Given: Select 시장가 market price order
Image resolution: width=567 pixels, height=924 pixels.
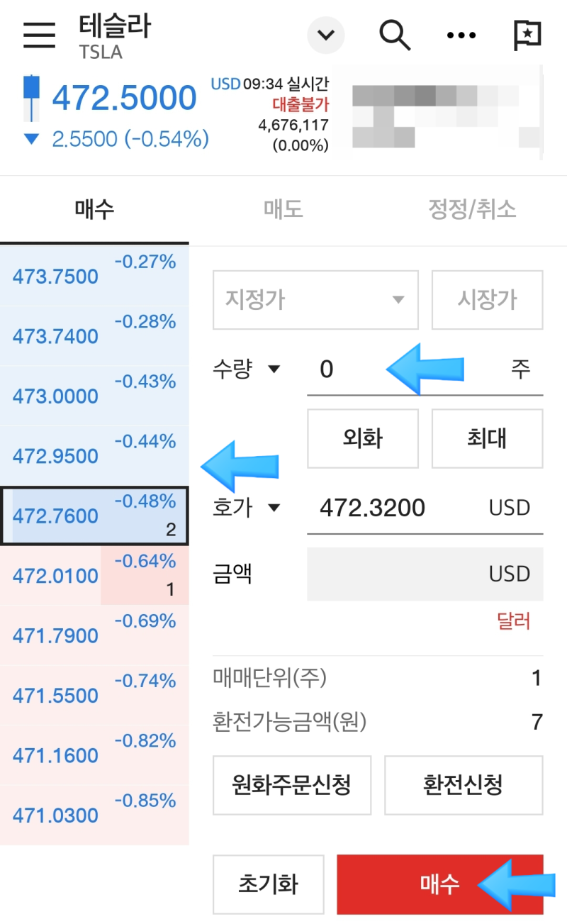Looking at the screenshot, I should pos(487,300).
